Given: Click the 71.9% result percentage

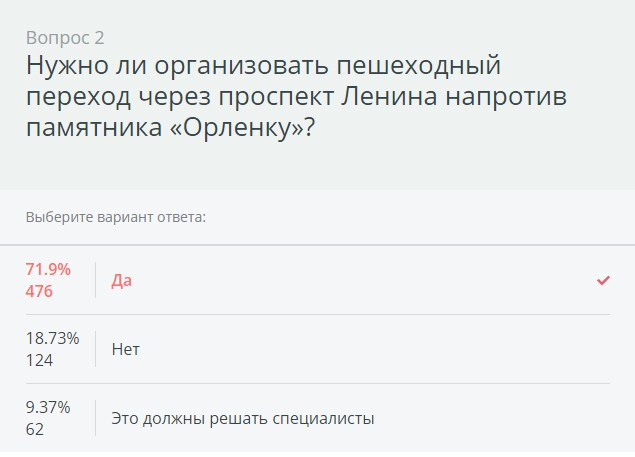Looking at the screenshot, I should 48,269.
